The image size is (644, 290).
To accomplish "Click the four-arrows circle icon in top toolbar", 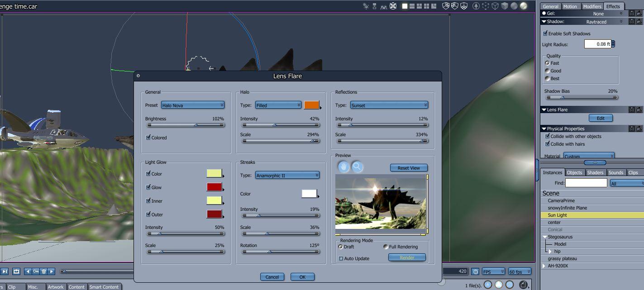I will click(393, 6).
